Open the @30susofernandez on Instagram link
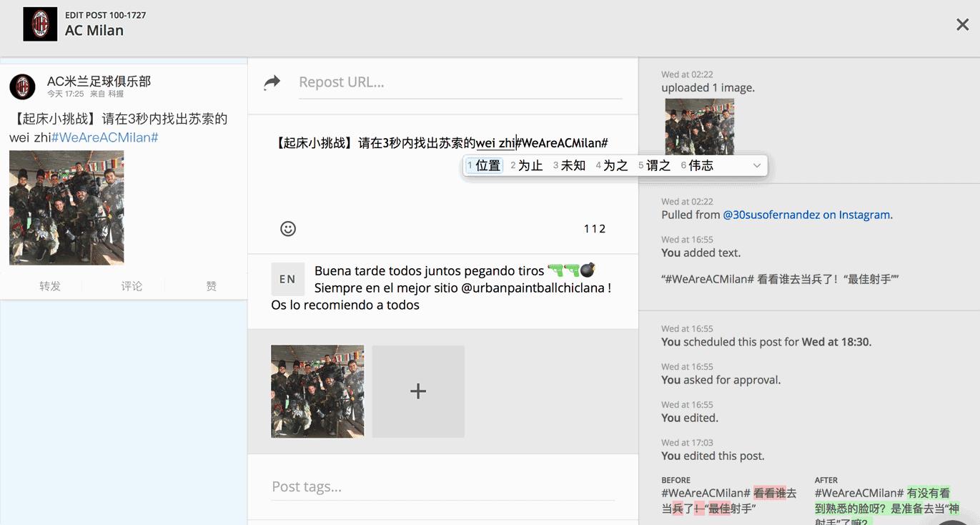980x525 pixels. [x=807, y=215]
